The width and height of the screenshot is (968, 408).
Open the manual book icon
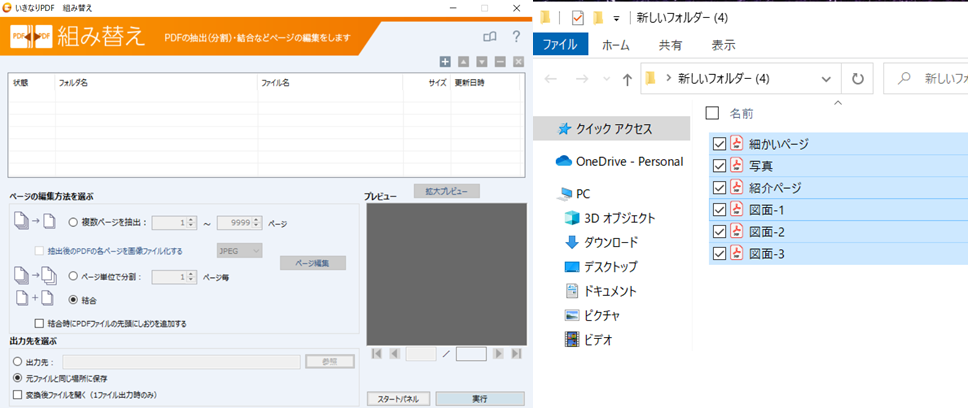[x=489, y=37]
